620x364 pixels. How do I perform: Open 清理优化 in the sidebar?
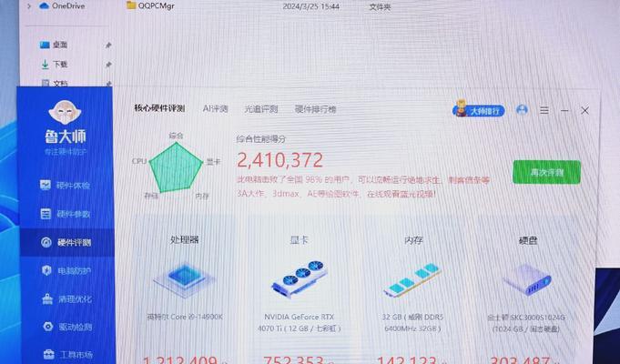(x=66, y=299)
